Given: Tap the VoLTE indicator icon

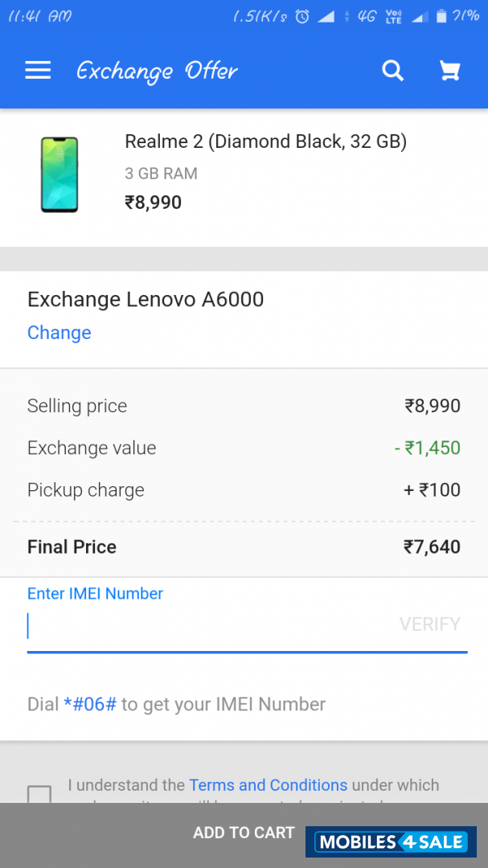Looking at the screenshot, I should pyautogui.click(x=392, y=14).
